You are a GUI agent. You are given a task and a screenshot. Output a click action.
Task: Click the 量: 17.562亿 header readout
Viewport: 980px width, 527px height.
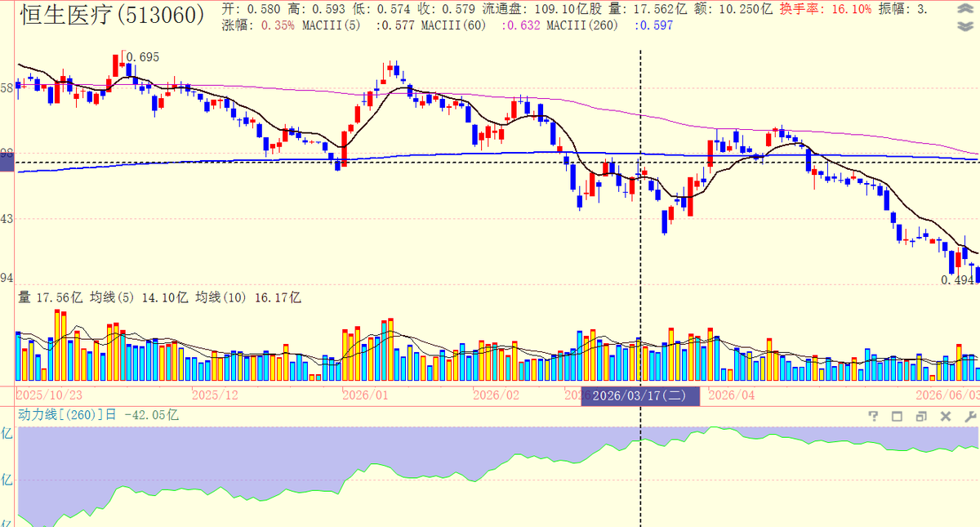[647, 9]
